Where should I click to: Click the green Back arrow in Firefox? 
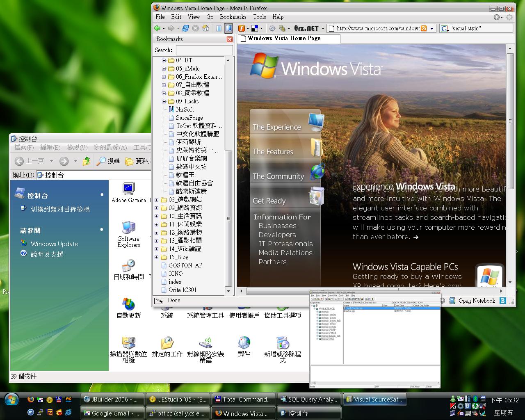coord(157,28)
